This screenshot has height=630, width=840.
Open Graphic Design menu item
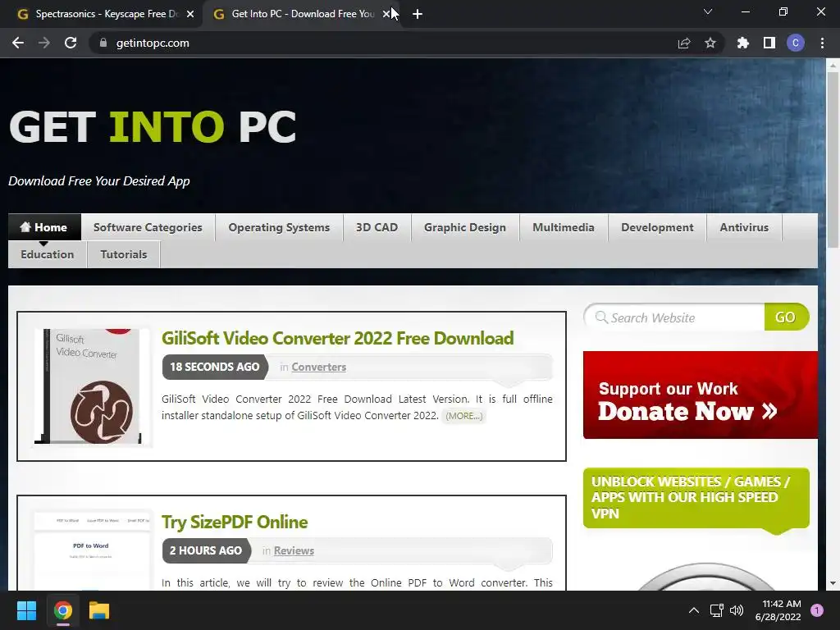coord(465,227)
